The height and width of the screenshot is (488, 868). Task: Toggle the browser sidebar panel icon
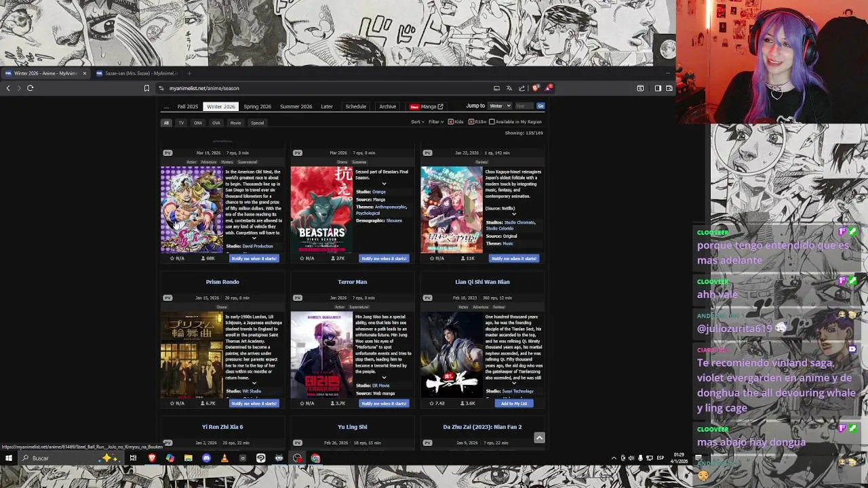[x=658, y=88]
